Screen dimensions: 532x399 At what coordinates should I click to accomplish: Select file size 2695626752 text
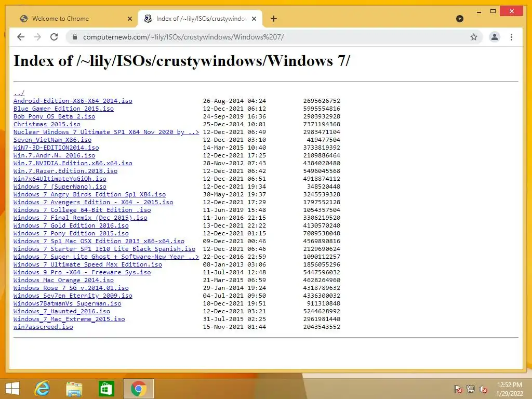[x=322, y=101]
